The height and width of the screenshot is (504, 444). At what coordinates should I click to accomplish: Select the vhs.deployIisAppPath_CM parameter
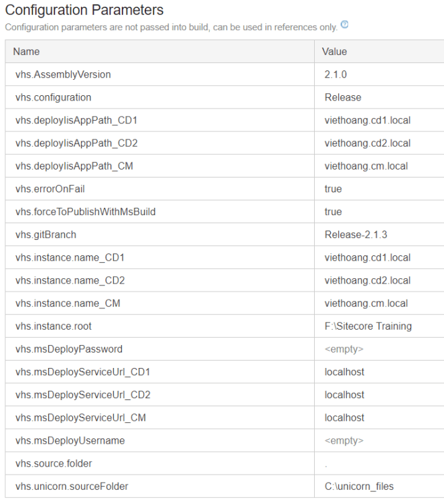click(x=74, y=166)
